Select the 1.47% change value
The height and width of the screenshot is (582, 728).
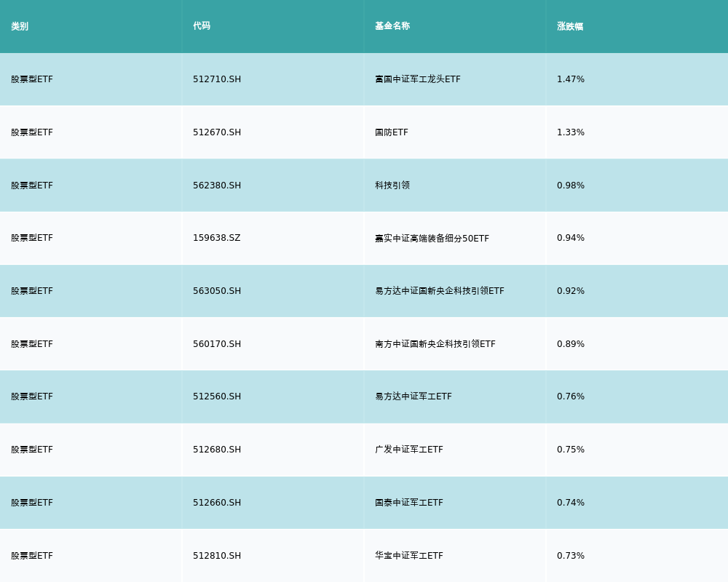[x=571, y=79]
